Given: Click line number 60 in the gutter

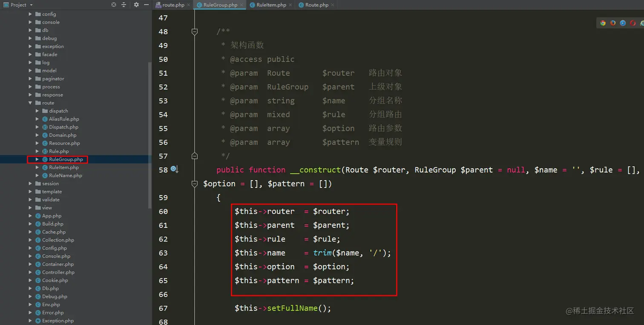Looking at the screenshot, I should [x=163, y=211].
